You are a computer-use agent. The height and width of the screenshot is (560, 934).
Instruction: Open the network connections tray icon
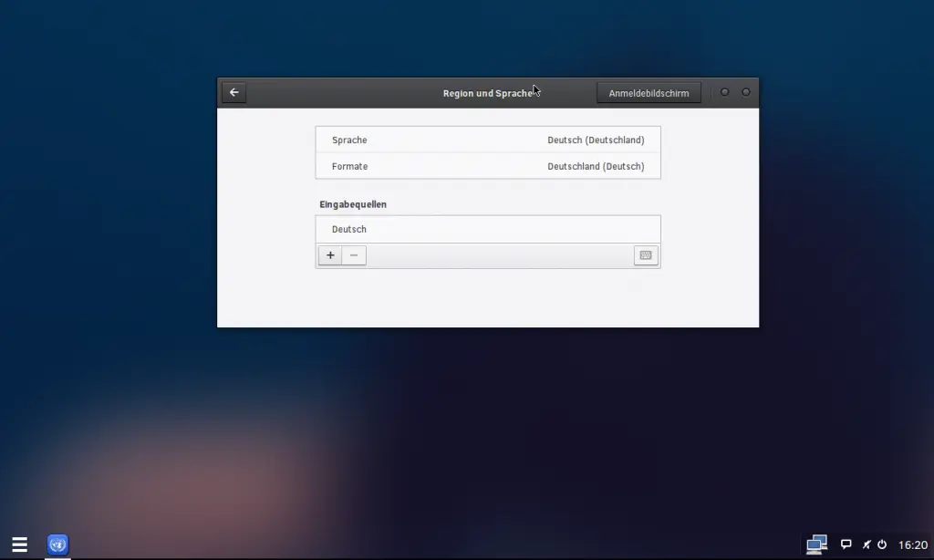816,544
